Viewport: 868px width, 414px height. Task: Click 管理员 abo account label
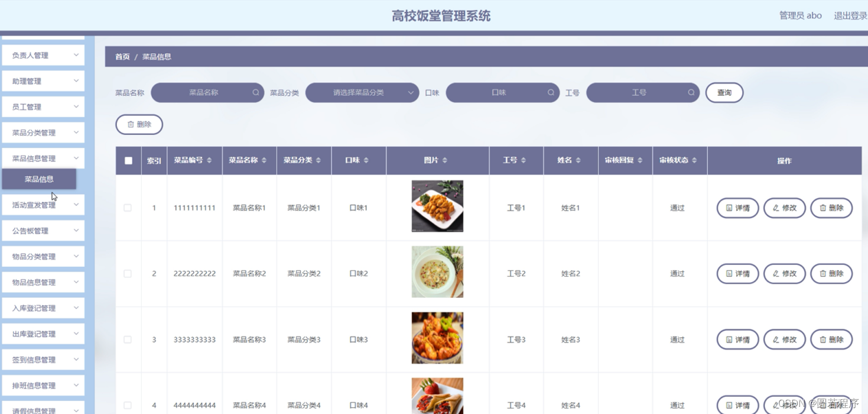click(800, 15)
